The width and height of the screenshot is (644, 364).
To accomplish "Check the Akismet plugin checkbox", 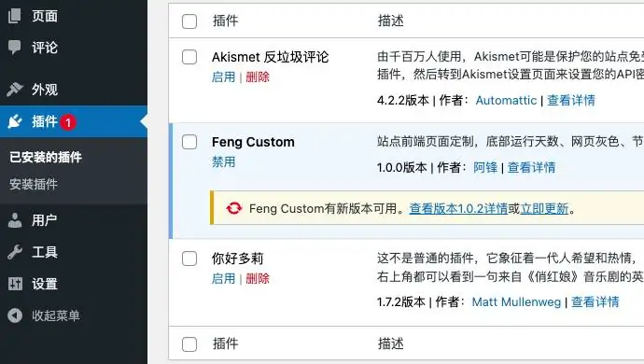I will 189,57.
